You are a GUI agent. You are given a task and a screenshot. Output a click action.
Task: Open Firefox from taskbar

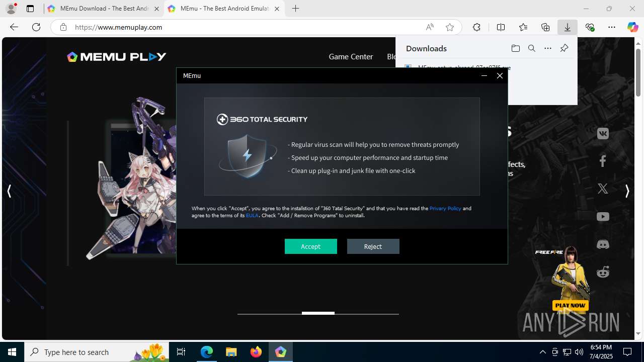tap(256, 352)
